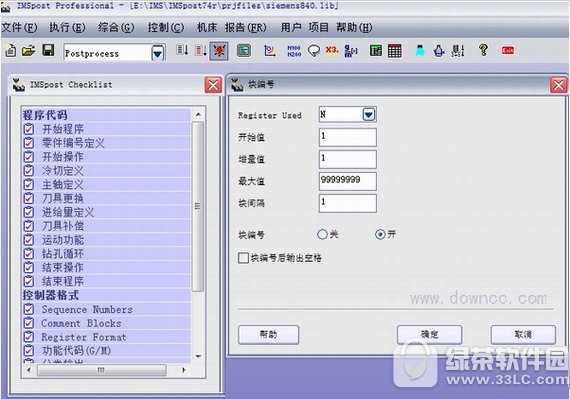Image resolution: width=570 pixels, height=399 pixels.
Task: Toggle the Sequence Numbers checkbox
Action: pos(29,309)
